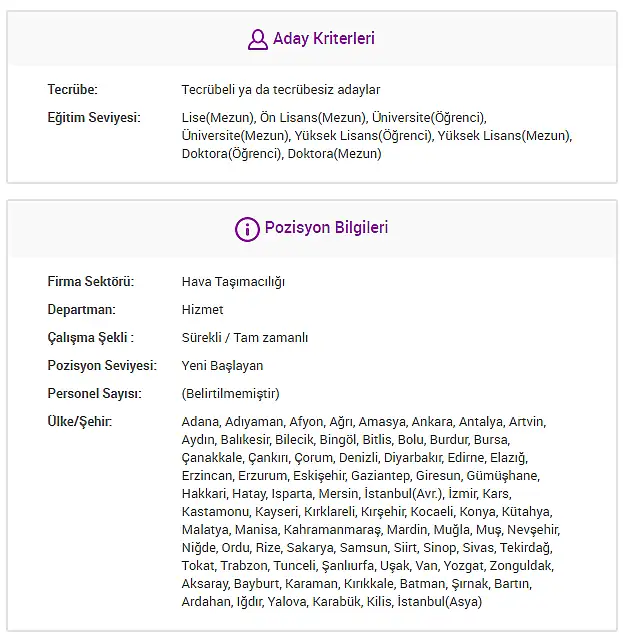623x633 pixels.
Task: Click the Ülke/Şehir label
Action: [x=80, y=421]
